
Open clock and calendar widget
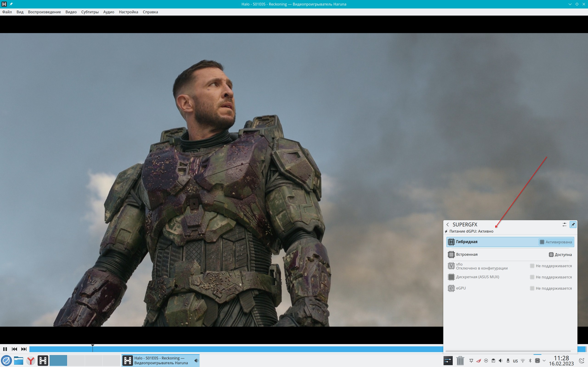tap(561, 360)
